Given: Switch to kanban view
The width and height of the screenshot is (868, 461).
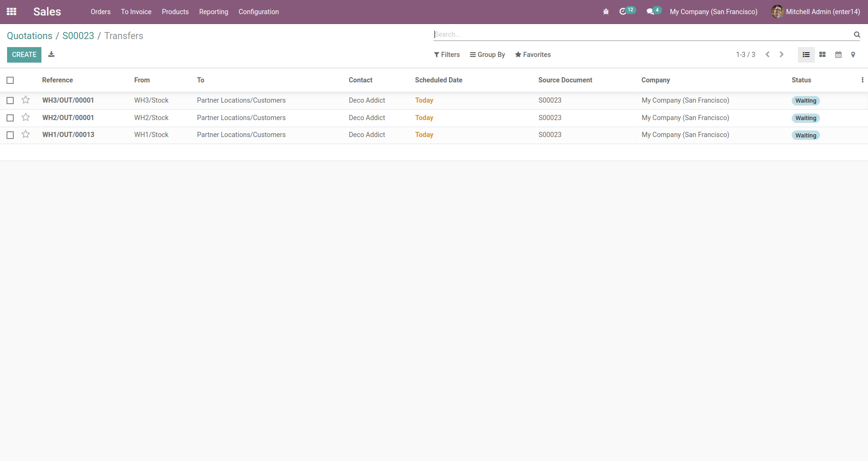Looking at the screenshot, I should point(822,55).
